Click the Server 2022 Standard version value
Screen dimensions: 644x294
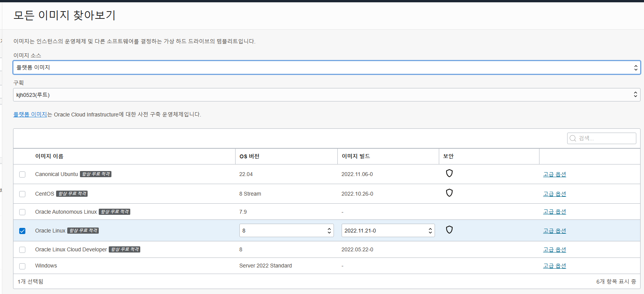266,266
